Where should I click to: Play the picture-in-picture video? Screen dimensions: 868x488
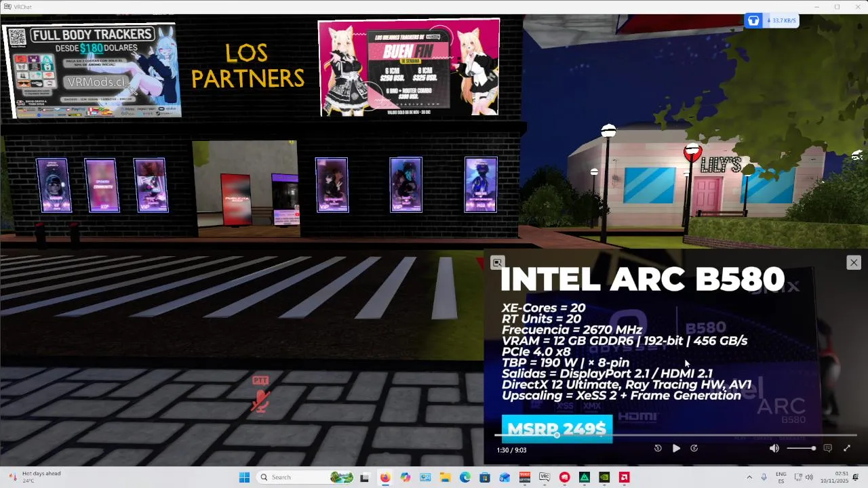pyautogui.click(x=676, y=448)
